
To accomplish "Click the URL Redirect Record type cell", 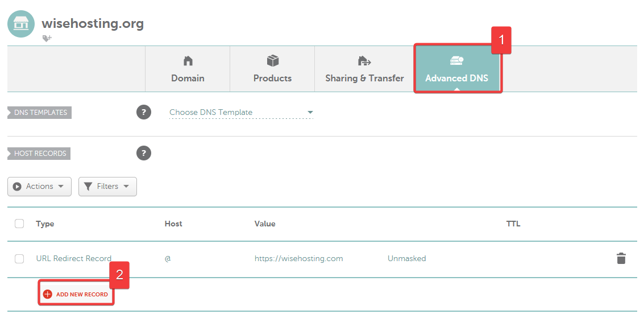I will [74, 258].
